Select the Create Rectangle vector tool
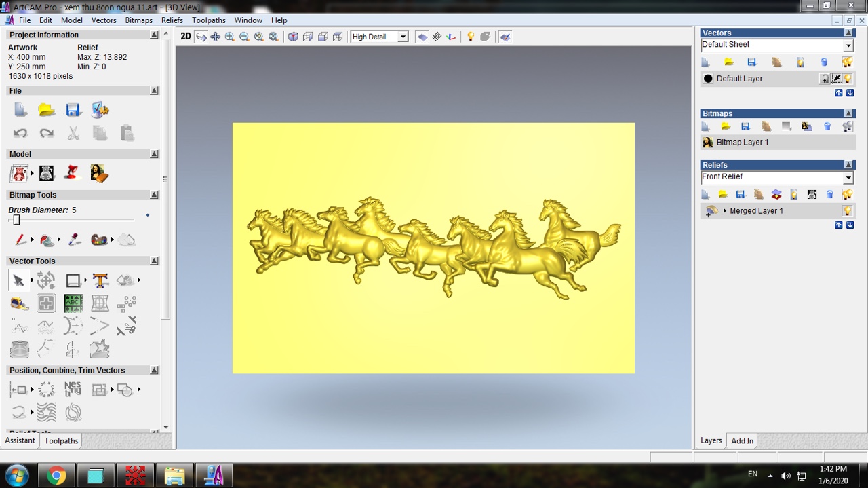 [73, 280]
